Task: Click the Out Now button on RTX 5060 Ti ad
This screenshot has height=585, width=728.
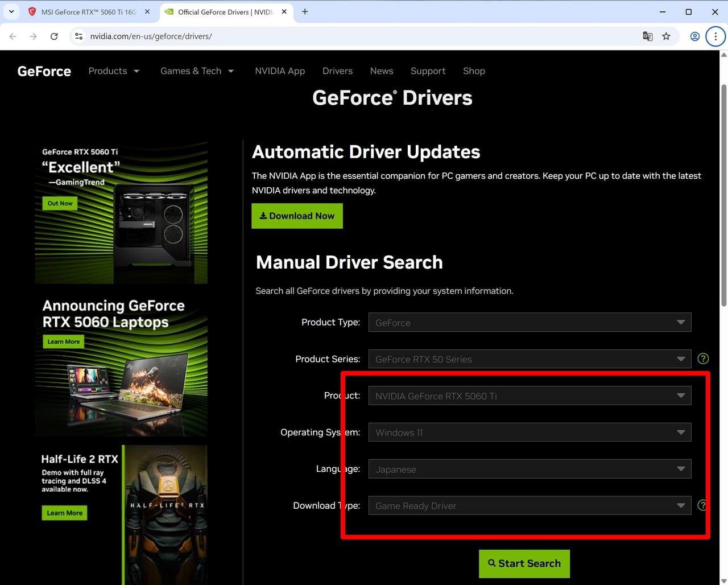Action: pos(60,203)
